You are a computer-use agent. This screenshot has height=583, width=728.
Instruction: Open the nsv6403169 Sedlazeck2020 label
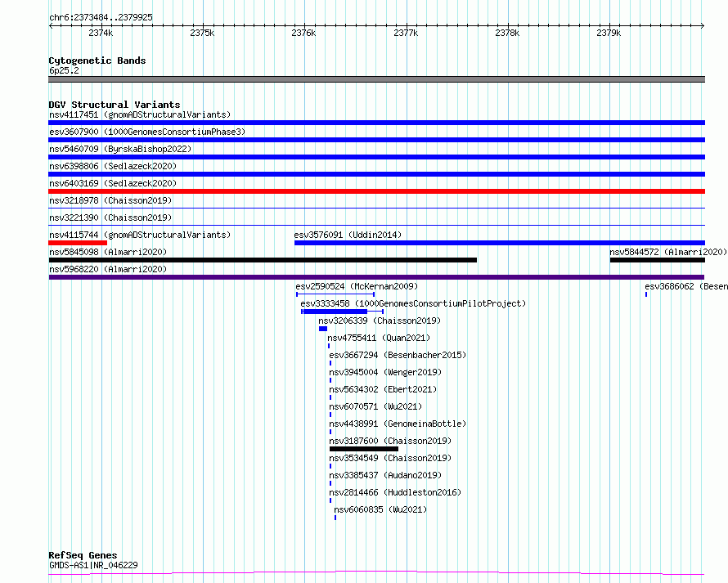(x=113, y=183)
